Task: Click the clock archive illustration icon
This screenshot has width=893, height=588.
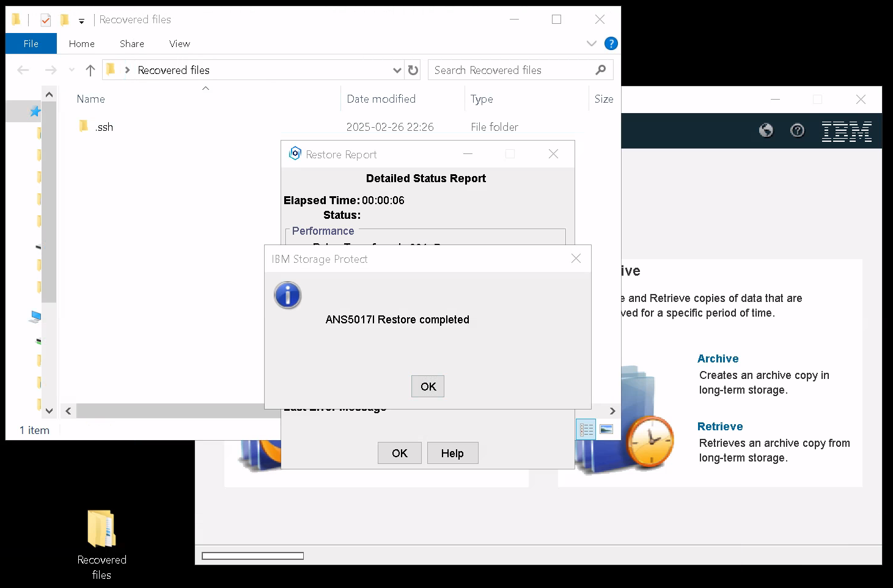Action: [650, 441]
